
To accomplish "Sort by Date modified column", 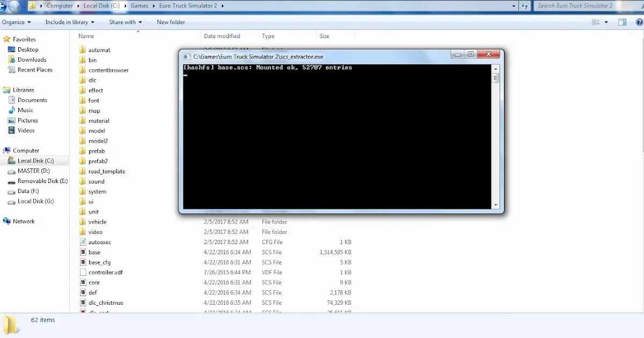I will click(222, 36).
